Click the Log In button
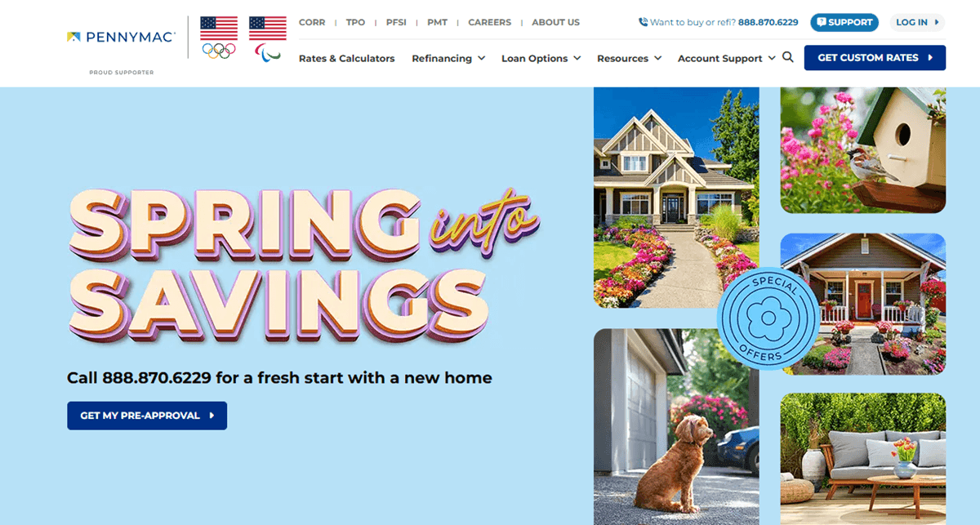This screenshot has width=980, height=525. (x=918, y=22)
